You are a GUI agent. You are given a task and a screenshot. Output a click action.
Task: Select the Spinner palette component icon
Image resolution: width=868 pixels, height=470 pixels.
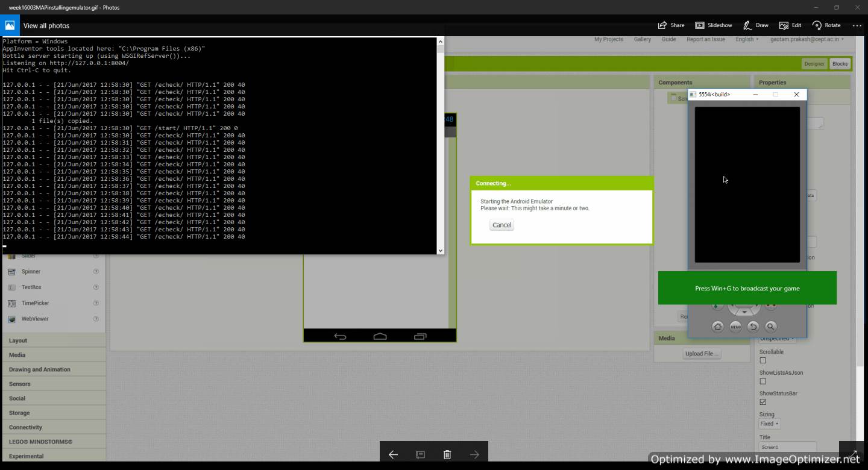click(11, 272)
